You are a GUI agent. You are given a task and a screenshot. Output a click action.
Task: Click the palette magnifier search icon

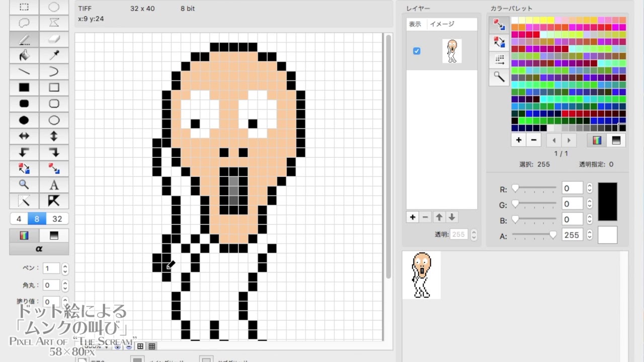499,77
